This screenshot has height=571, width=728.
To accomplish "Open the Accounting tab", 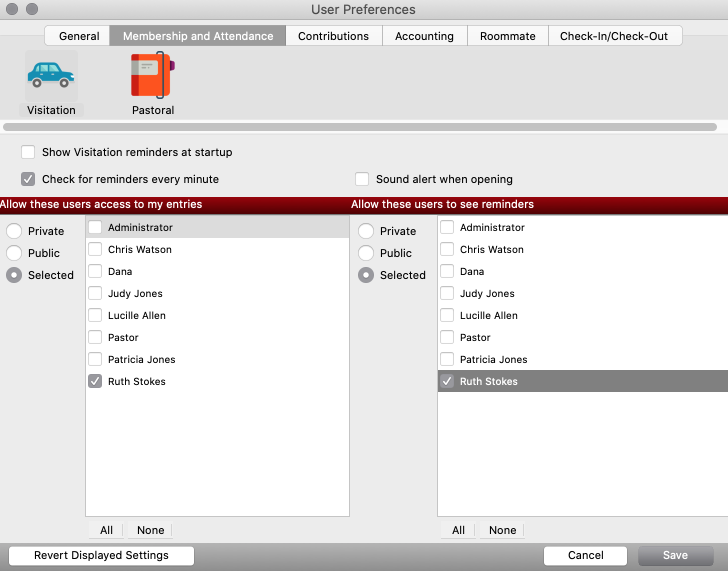I will click(x=424, y=36).
